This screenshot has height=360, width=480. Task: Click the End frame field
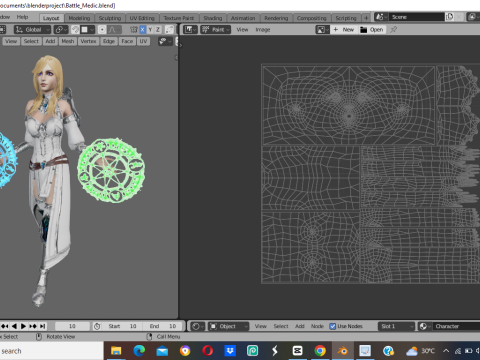163,326
